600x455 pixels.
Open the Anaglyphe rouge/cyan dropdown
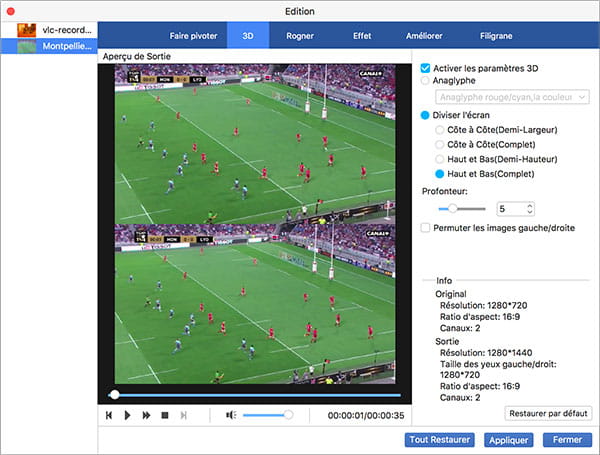point(513,97)
